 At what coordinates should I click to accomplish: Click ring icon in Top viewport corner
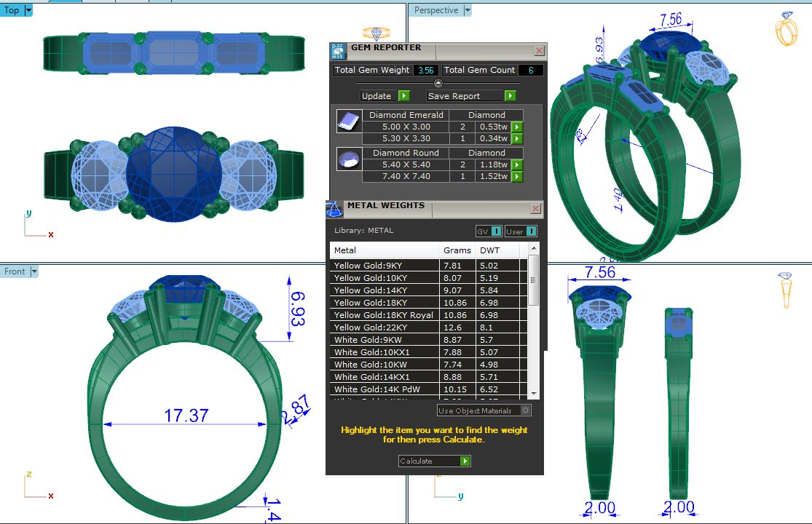[377, 33]
